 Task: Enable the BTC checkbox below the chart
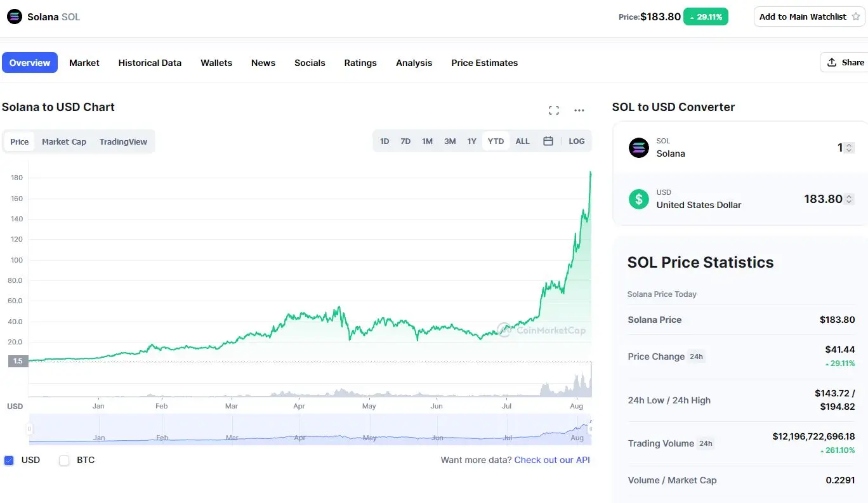coord(64,461)
